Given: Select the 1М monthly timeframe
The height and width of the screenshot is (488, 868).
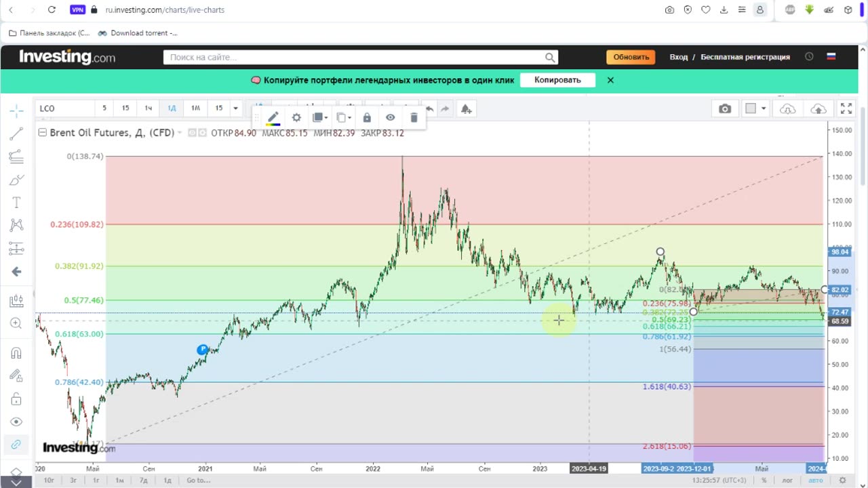Looking at the screenshot, I should coord(195,108).
